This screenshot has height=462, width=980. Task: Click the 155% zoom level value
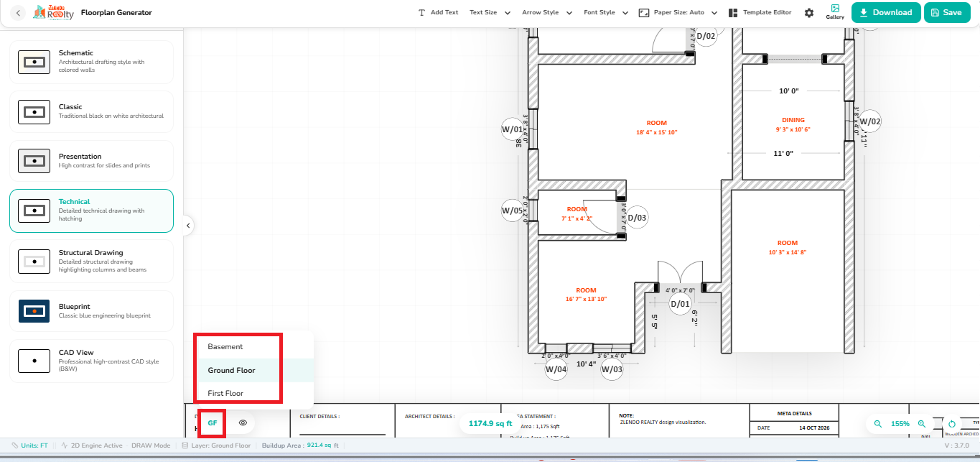[900, 424]
